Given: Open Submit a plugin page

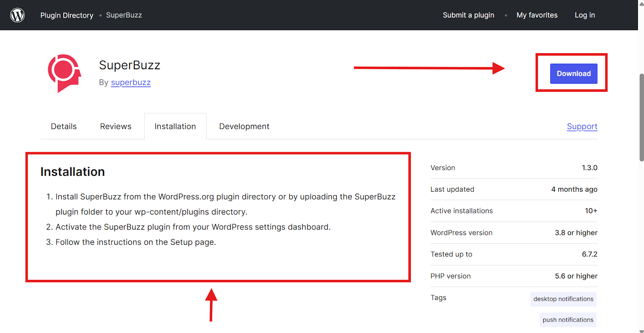Looking at the screenshot, I should (469, 15).
